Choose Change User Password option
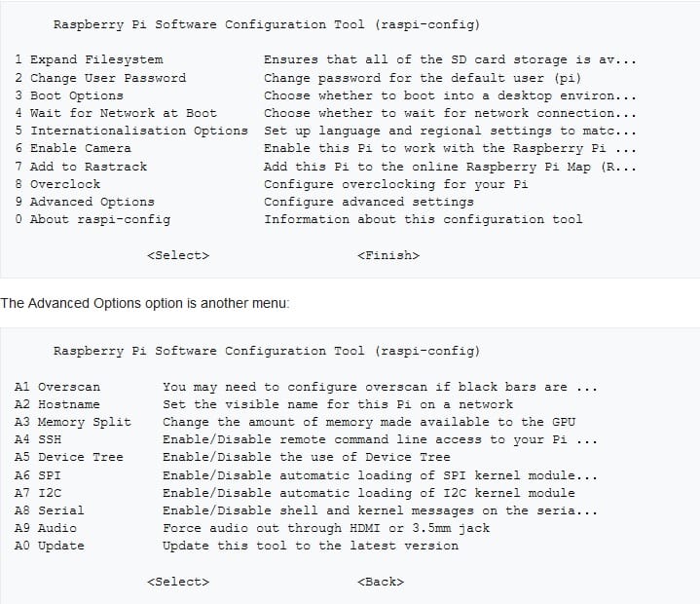This screenshot has height=604, width=700. coord(100,78)
